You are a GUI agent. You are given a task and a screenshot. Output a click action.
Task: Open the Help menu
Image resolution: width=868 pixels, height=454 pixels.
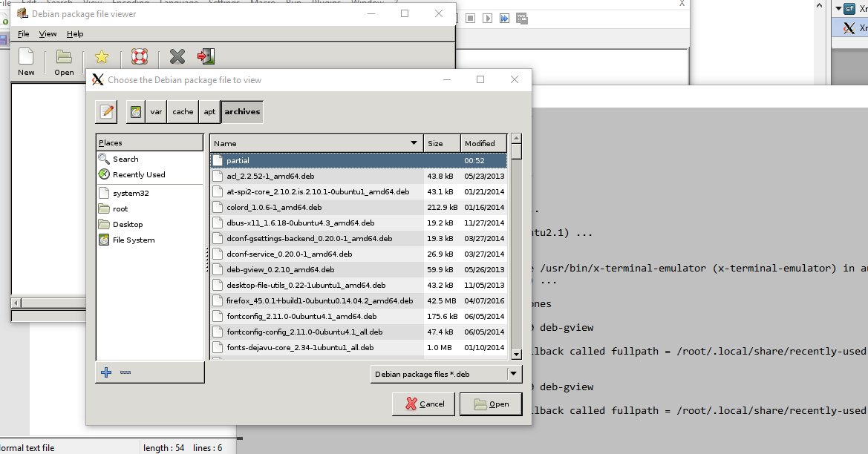click(75, 33)
